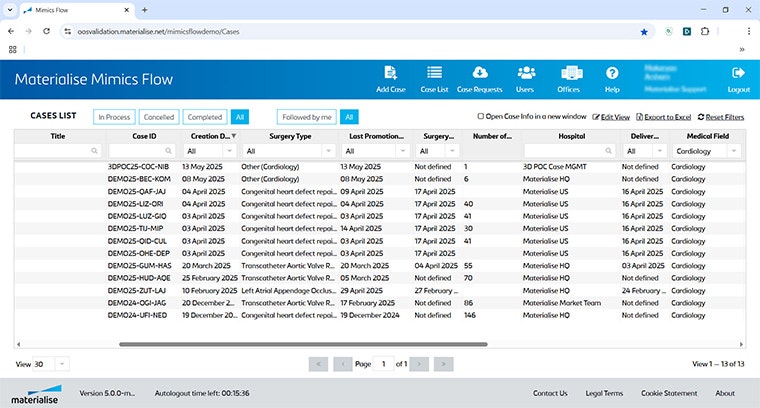Click the Edit View link
The width and height of the screenshot is (760, 408).
coord(611,117)
